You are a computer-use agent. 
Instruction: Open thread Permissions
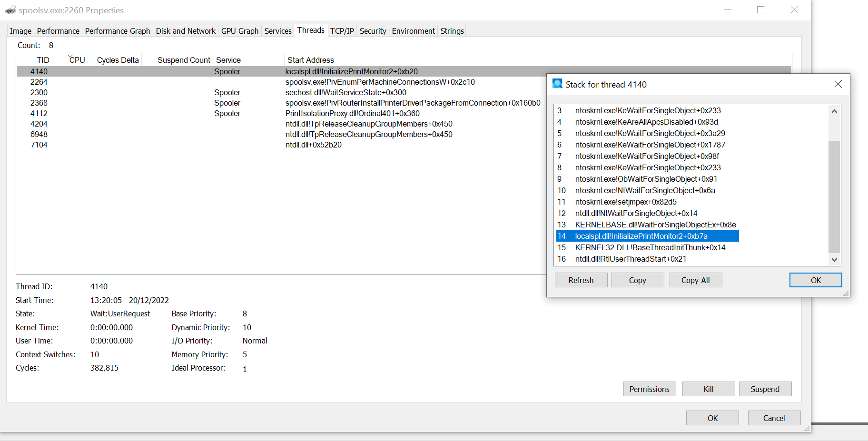(x=649, y=389)
